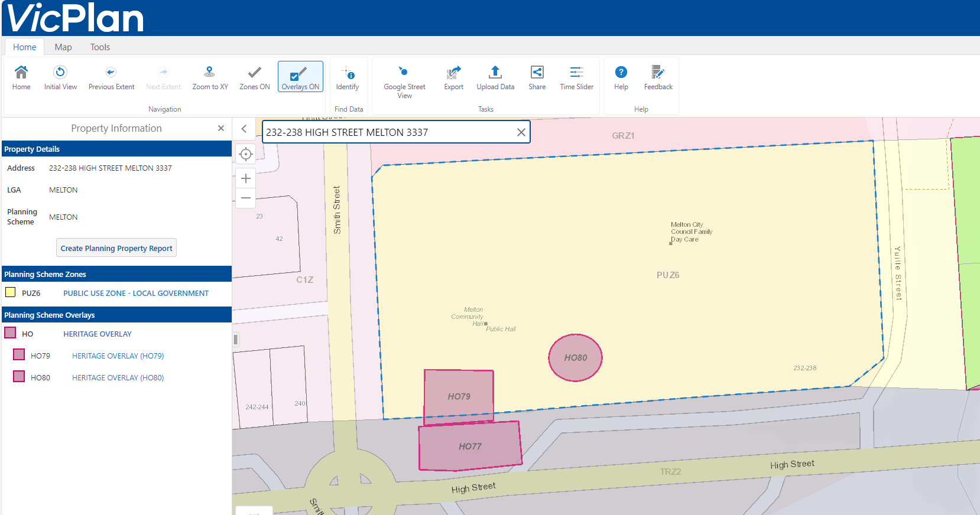980x515 pixels.
Task: Switch to the Map ribbon tab
Action: point(63,47)
